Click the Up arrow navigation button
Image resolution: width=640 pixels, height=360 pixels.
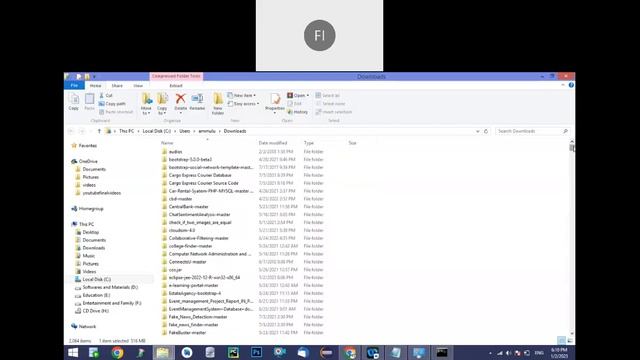tap(99, 131)
